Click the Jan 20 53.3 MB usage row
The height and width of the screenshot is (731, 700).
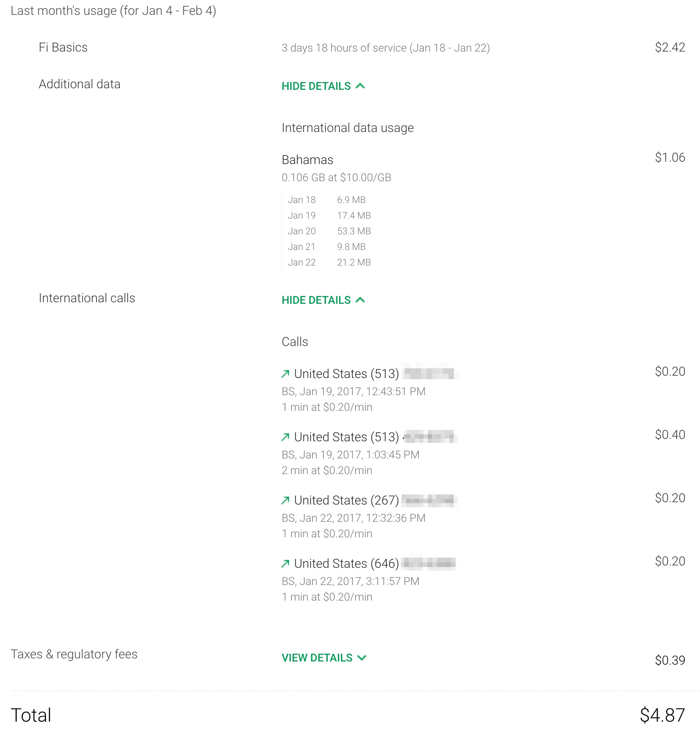coord(329,231)
